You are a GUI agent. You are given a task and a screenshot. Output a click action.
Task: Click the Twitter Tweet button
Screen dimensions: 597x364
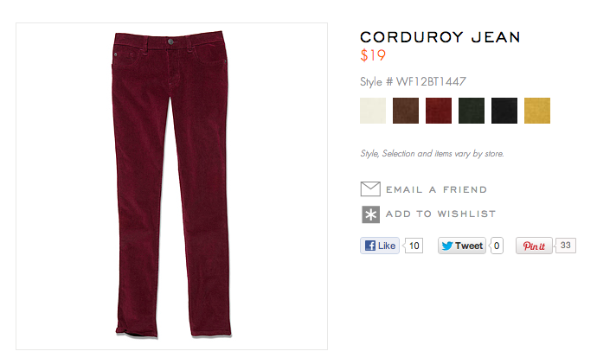[462, 246]
